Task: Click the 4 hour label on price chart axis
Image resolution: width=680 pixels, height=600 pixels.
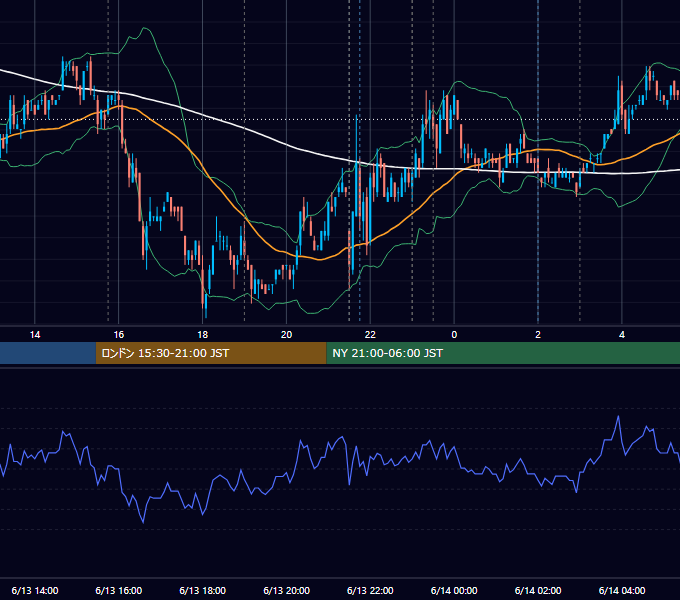Action: [x=622, y=335]
